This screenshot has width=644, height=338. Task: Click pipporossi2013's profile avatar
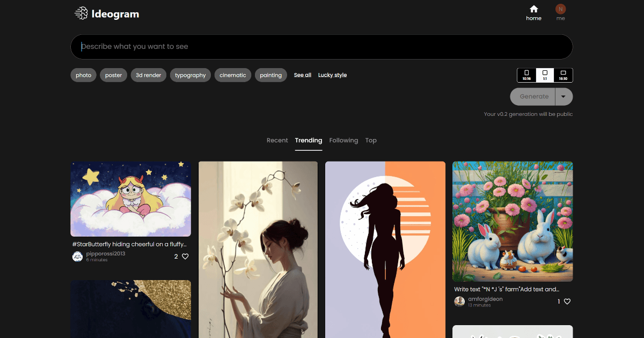(77, 256)
